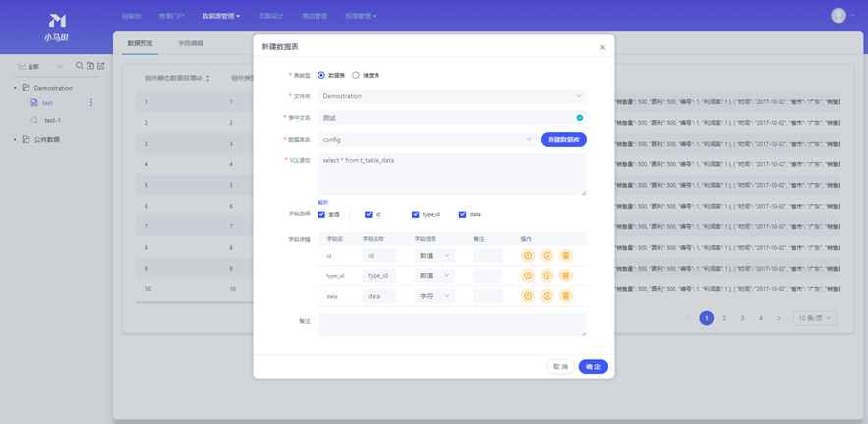Image resolution: width=868 pixels, height=424 pixels.
Task: Select the 维度表 radio option
Action: point(356,75)
